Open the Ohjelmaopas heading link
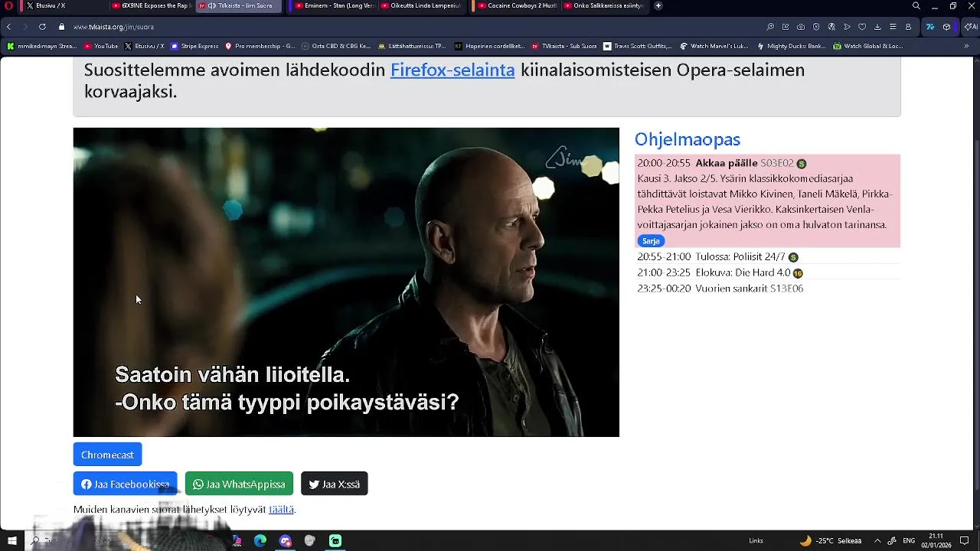The height and width of the screenshot is (551, 980). (688, 139)
